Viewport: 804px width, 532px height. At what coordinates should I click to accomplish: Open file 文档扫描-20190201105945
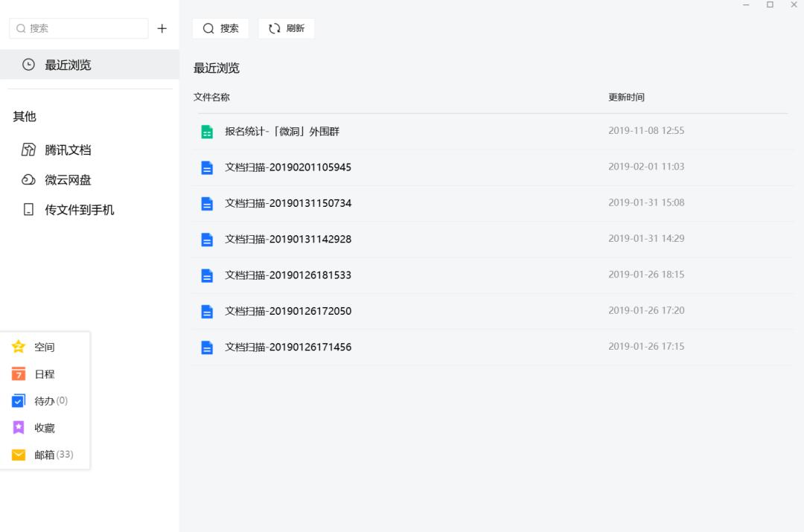tap(287, 167)
